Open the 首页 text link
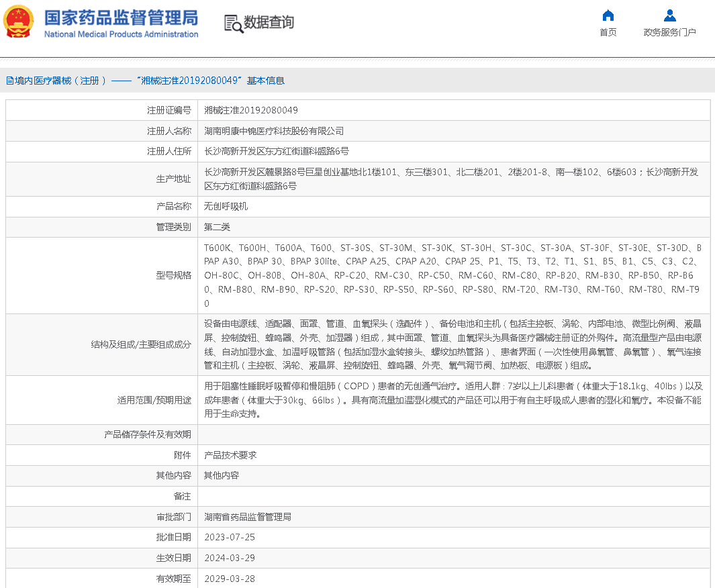Image resolution: width=715 pixels, height=588 pixels. [608, 32]
